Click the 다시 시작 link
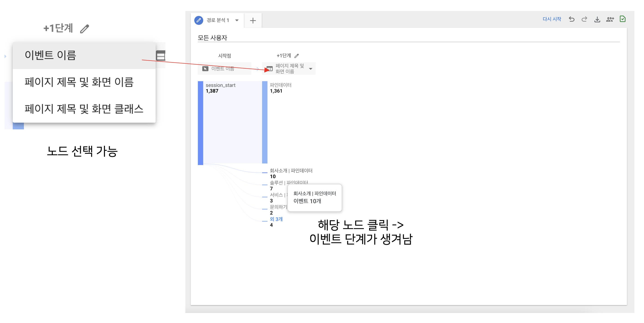644x323 pixels. point(552,19)
